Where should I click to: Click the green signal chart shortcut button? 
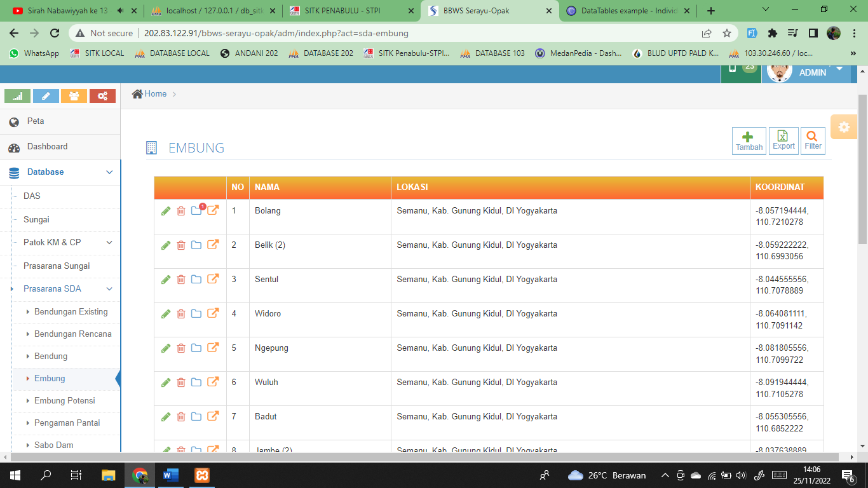(x=18, y=96)
